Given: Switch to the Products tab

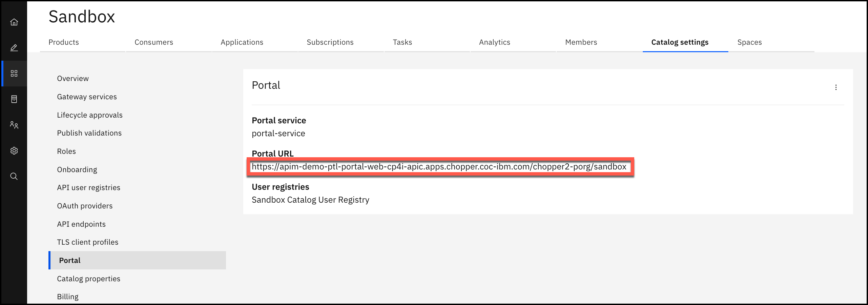Looking at the screenshot, I should pos(83,42).
